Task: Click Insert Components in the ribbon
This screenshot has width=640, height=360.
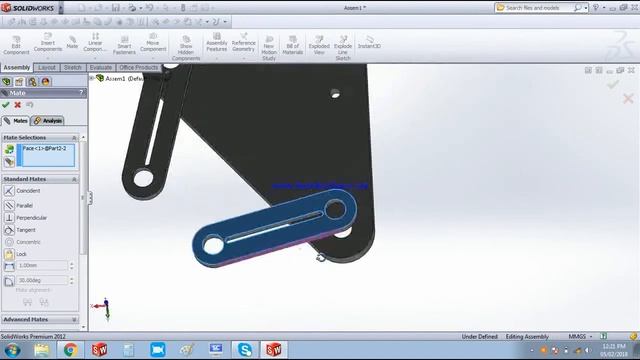Action: 48,42
